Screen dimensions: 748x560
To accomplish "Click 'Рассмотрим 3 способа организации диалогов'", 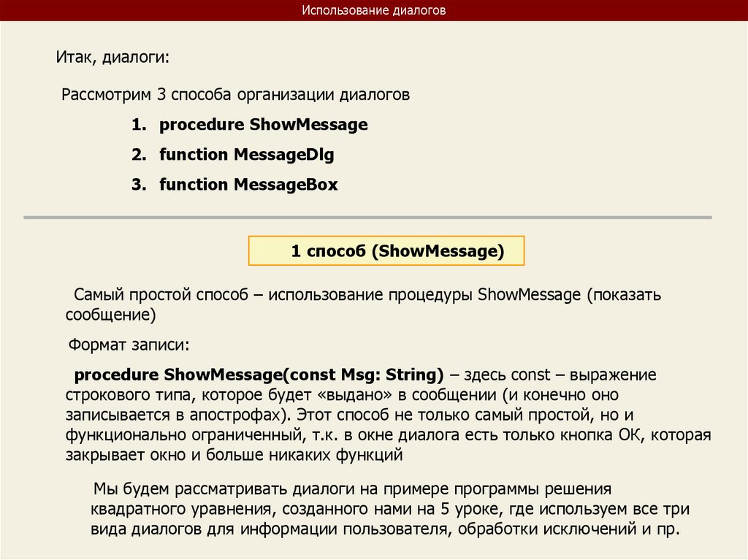I will 236,95.
